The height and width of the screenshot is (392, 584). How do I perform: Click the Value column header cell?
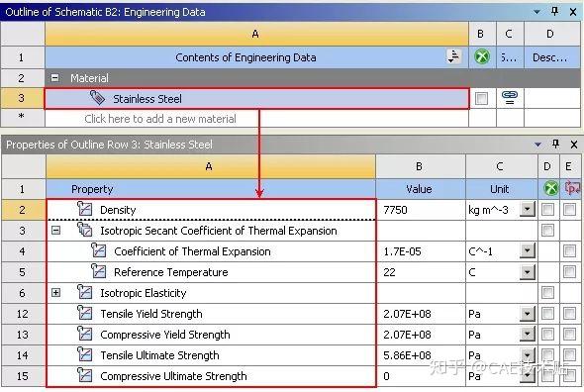(421, 189)
